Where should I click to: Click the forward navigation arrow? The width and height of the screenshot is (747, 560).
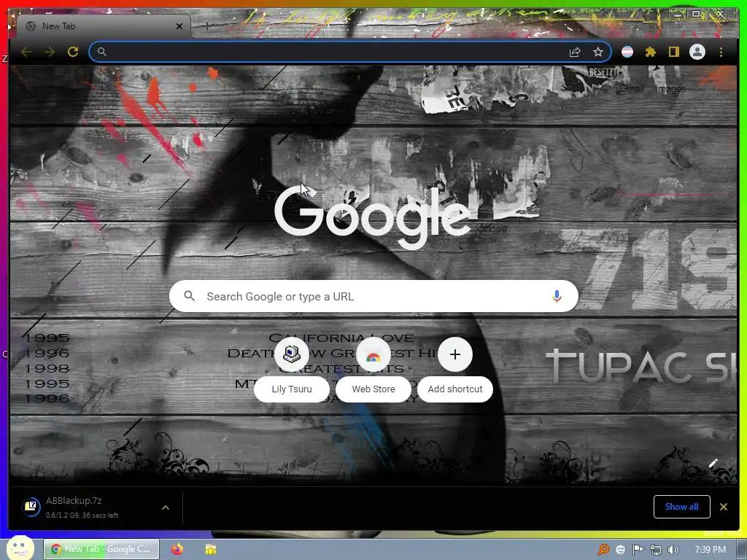click(50, 52)
